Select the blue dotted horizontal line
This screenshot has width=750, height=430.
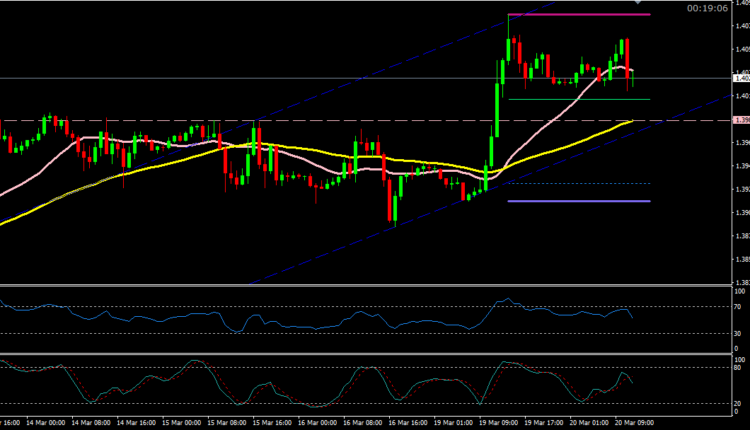580,183
